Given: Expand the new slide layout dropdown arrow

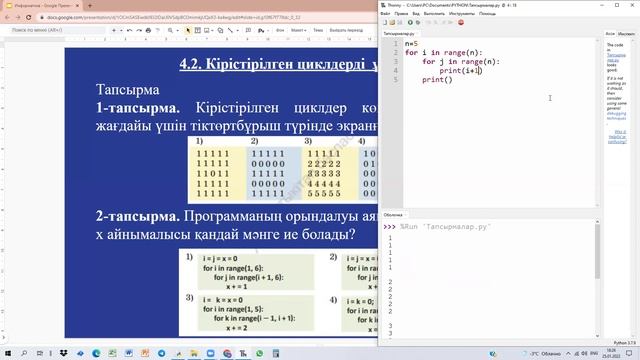Looking at the screenshot, I should (x=121, y=30).
